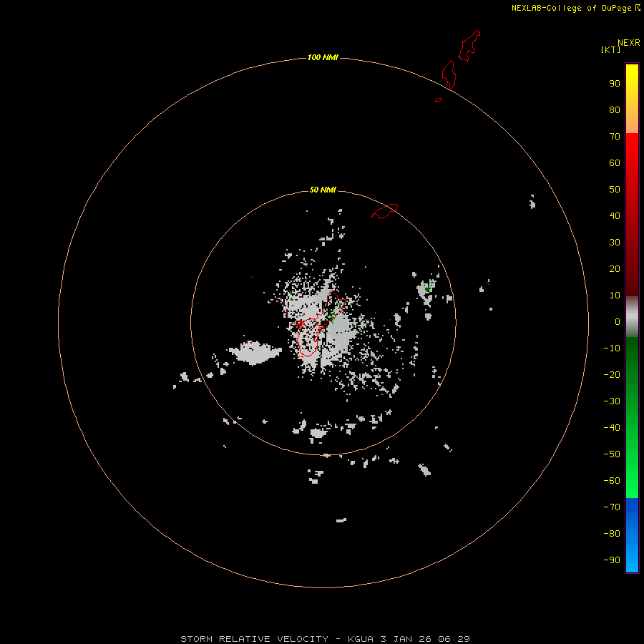Click the Rota island outline near the 50 NMI ring
This screenshot has height=644, width=644.
click(384, 211)
